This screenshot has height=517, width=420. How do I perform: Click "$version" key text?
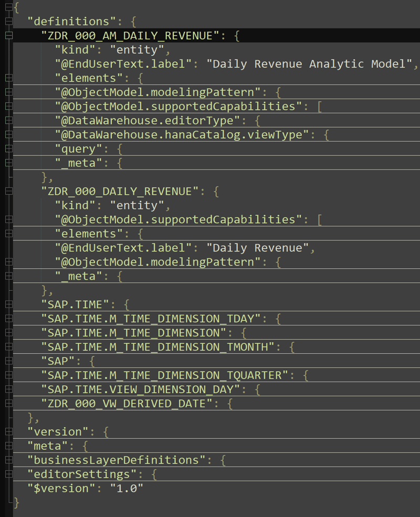point(61,488)
